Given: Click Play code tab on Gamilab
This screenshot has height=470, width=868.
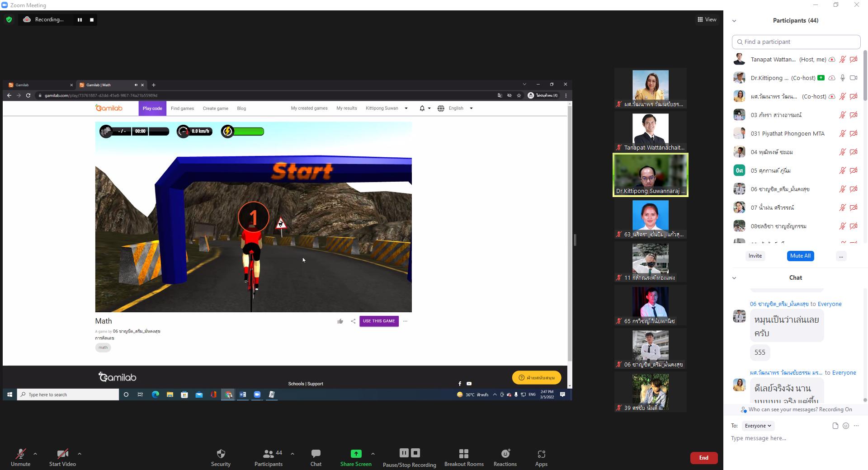Looking at the screenshot, I should (x=152, y=108).
